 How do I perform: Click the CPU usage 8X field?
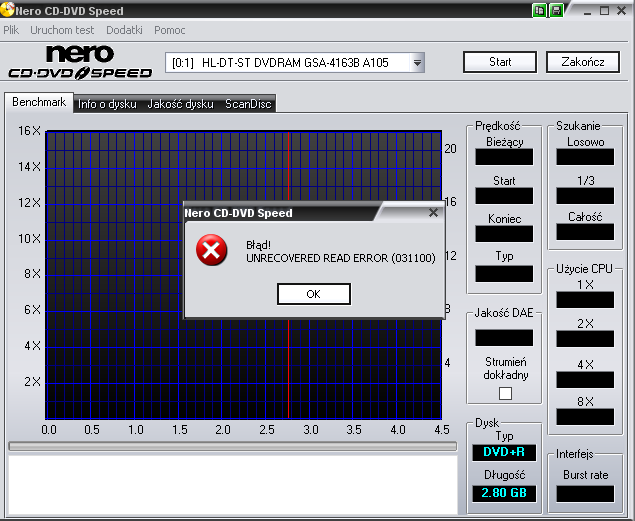[x=585, y=417]
